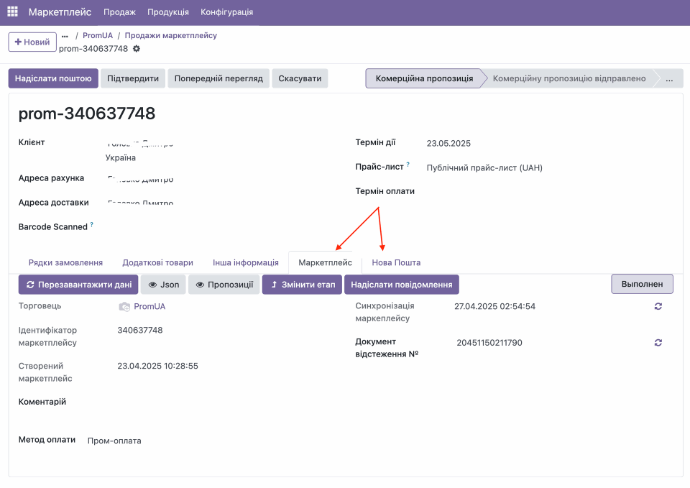Click the sync time 27.04.2025 02:54:54
This screenshot has width=690, height=488.
tap(495, 306)
